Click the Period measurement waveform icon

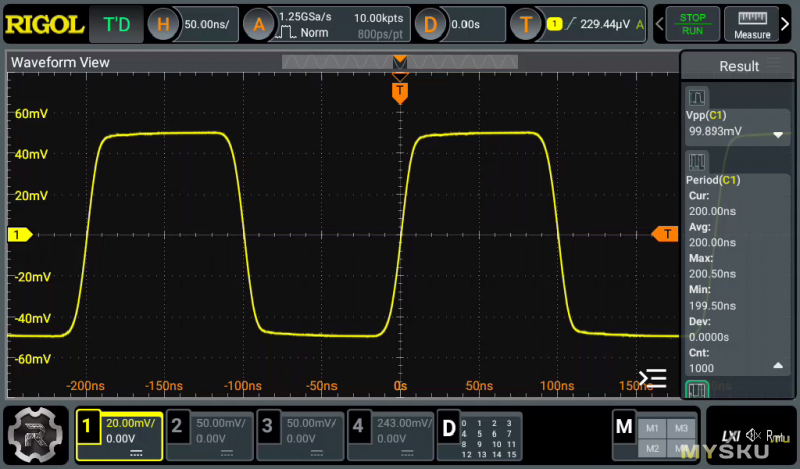[697, 162]
